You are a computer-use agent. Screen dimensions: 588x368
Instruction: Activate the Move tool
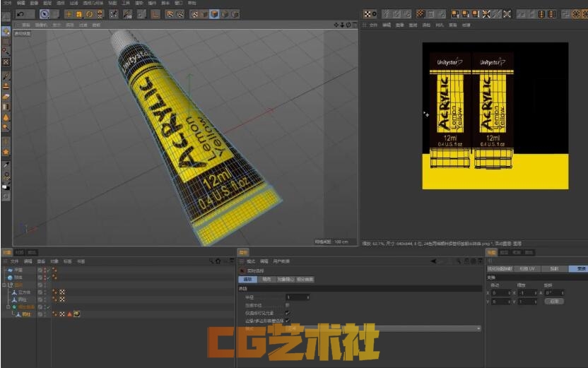point(69,14)
